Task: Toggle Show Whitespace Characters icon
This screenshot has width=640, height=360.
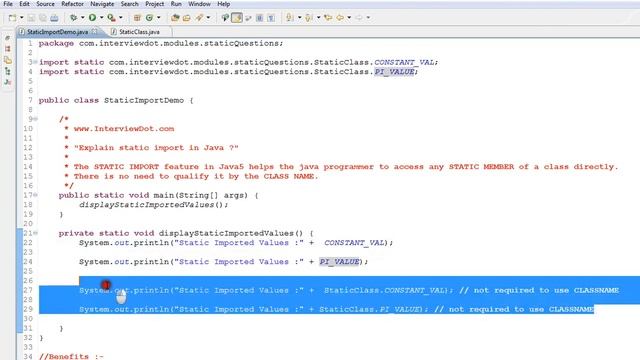Action: tap(271, 18)
